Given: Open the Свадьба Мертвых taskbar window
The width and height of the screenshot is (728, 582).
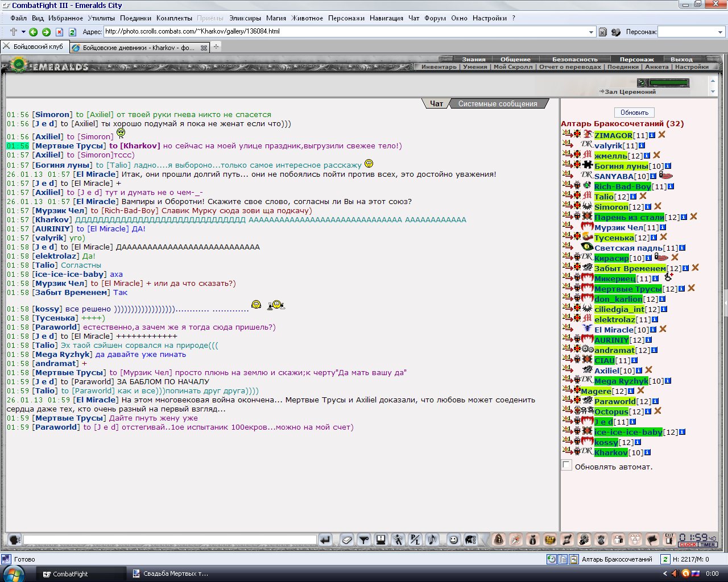Looking at the screenshot, I should tap(171, 574).
